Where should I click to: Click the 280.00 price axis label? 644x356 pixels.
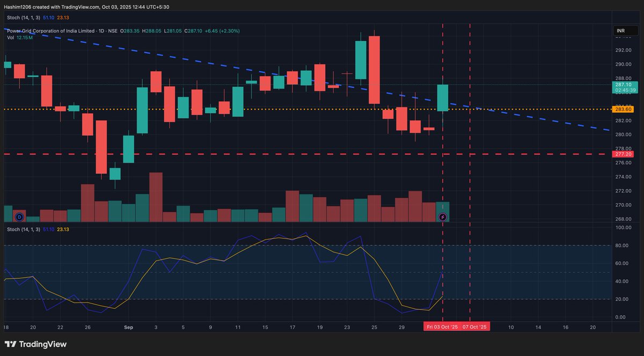tap(623, 135)
